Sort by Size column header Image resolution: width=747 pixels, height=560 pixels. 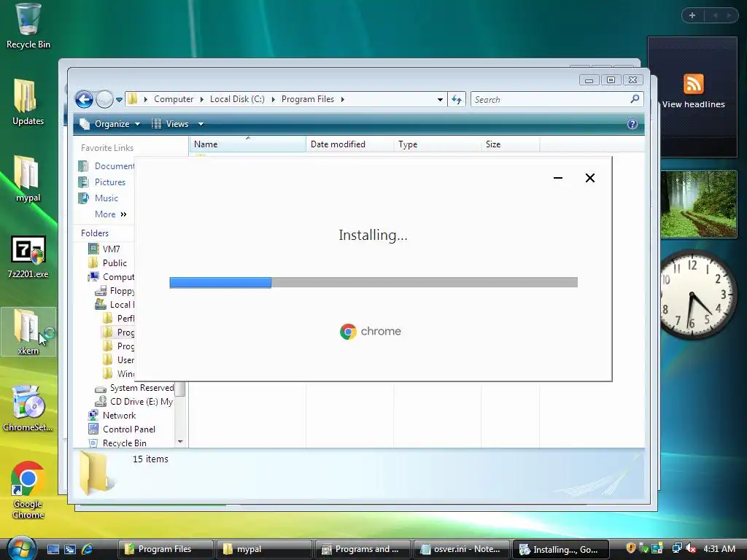[510, 144]
